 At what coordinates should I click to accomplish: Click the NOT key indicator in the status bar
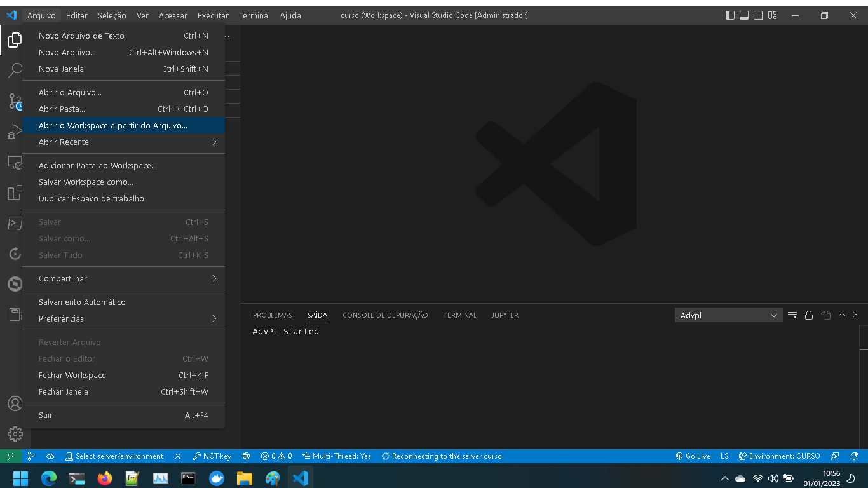tap(212, 456)
